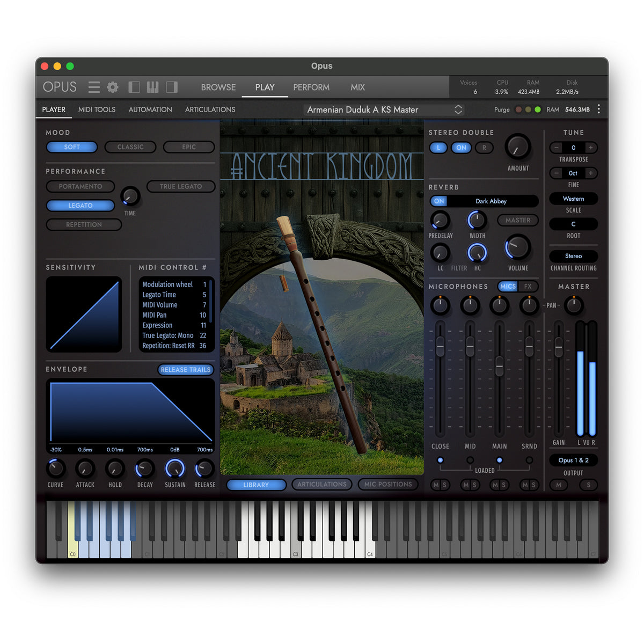
Task: Open the ARTICULATIONS sub-tab in the top bar
Action: click(x=210, y=109)
